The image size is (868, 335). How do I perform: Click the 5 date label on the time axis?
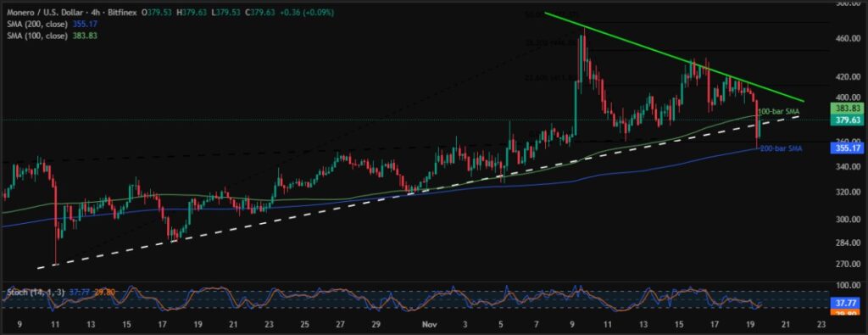coord(501,326)
